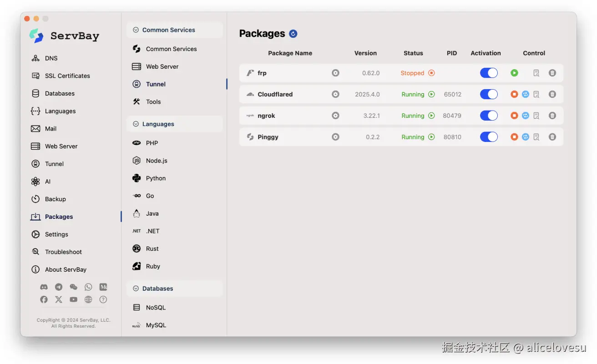Toggle activation switch for Cloudflared
Screen dimensions: 597x364
tap(489, 94)
